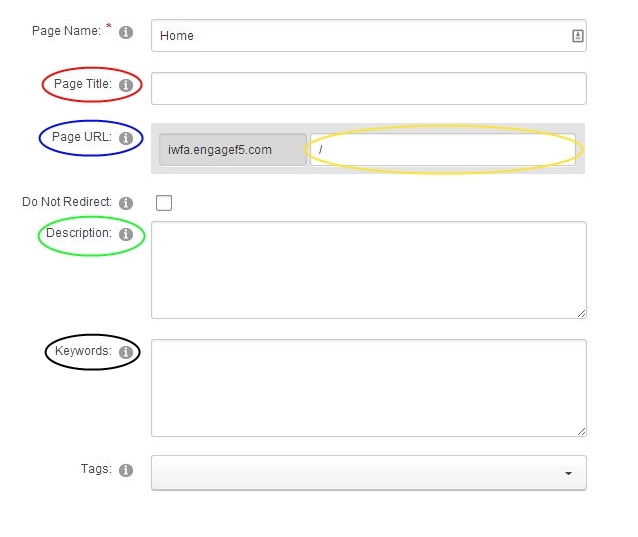Screen dimensions: 638x537
Task: Grab the Keywords textarea resize handle
Action: tap(581, 431)
